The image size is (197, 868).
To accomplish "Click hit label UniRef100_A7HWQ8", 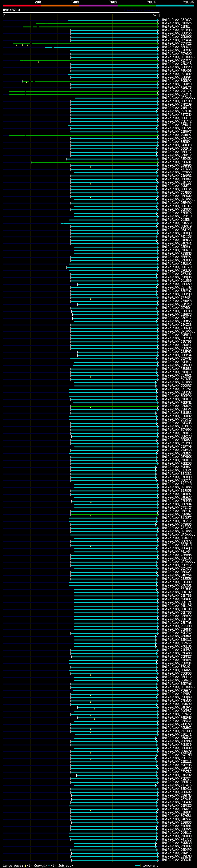I will coord(176,233).
